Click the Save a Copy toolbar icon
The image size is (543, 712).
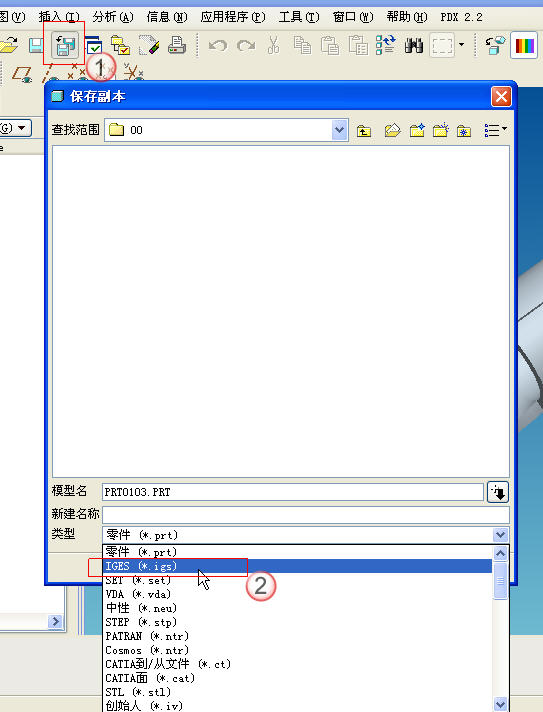click(x=65, y=44)
